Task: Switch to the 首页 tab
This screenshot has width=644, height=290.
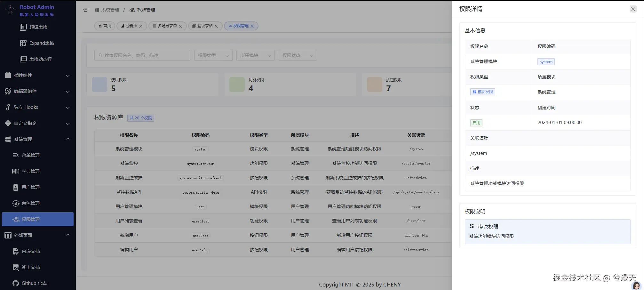Action: coord(105,26)
